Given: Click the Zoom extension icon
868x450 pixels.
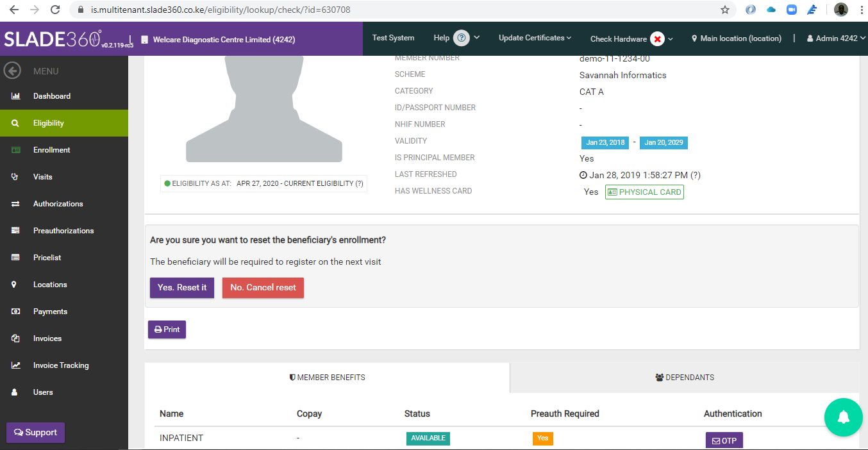Looking at the screenshot, I should (791, 10).
